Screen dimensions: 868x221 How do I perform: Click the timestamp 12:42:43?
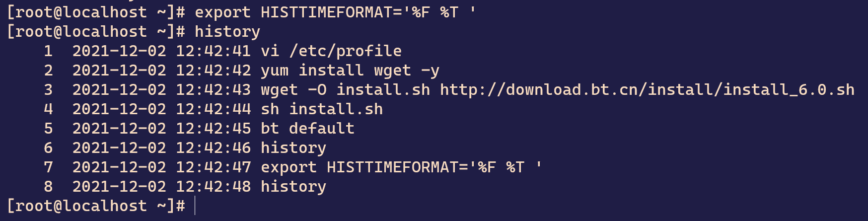pos(214,90)
